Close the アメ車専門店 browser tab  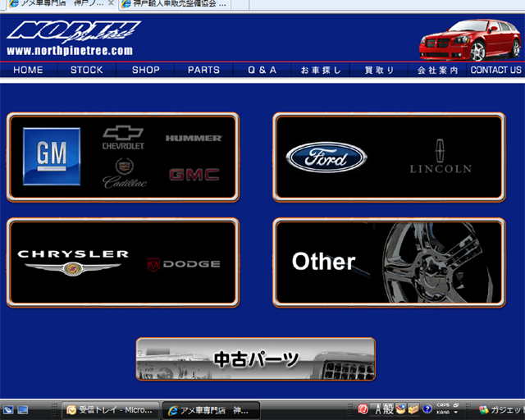(112, 3)
